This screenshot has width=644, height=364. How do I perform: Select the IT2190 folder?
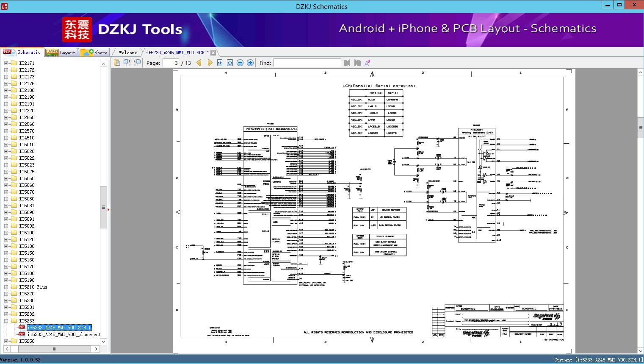click(x=27, y=97)
